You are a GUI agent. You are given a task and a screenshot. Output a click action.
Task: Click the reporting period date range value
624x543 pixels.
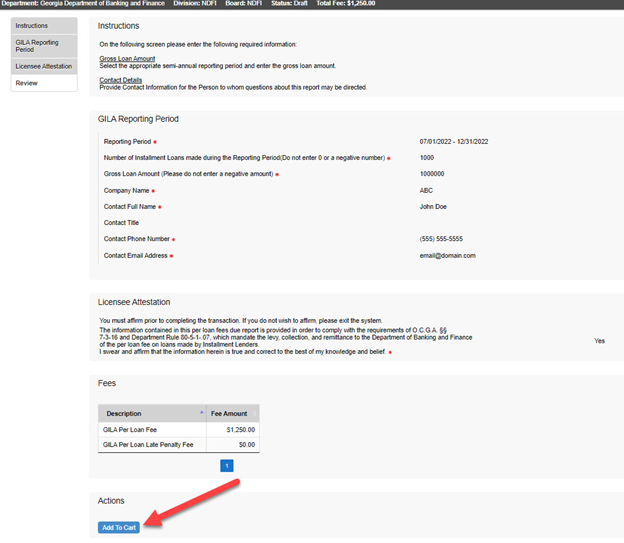tap(454, 141)
